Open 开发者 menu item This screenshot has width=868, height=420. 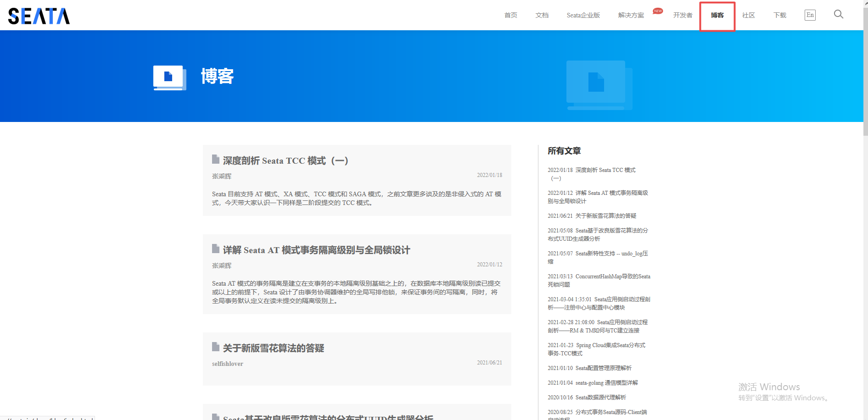click(683, 15)
